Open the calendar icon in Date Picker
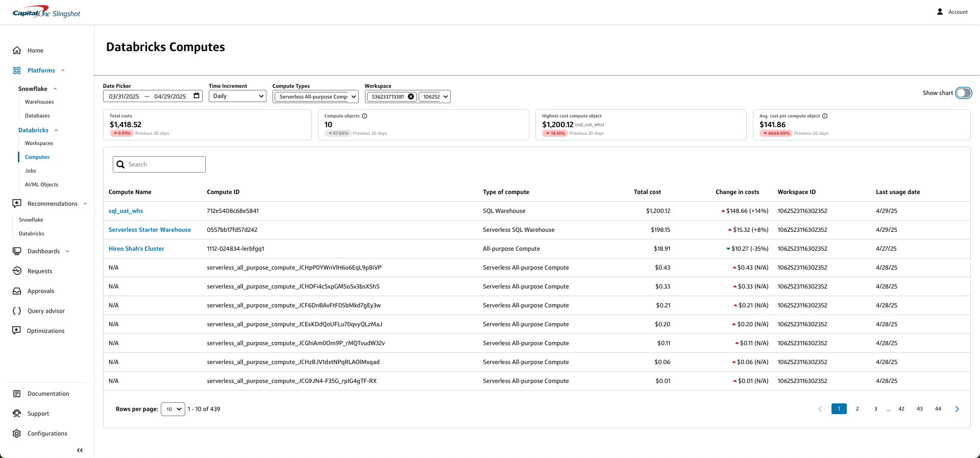980x458 pixels. click(197, 96)
